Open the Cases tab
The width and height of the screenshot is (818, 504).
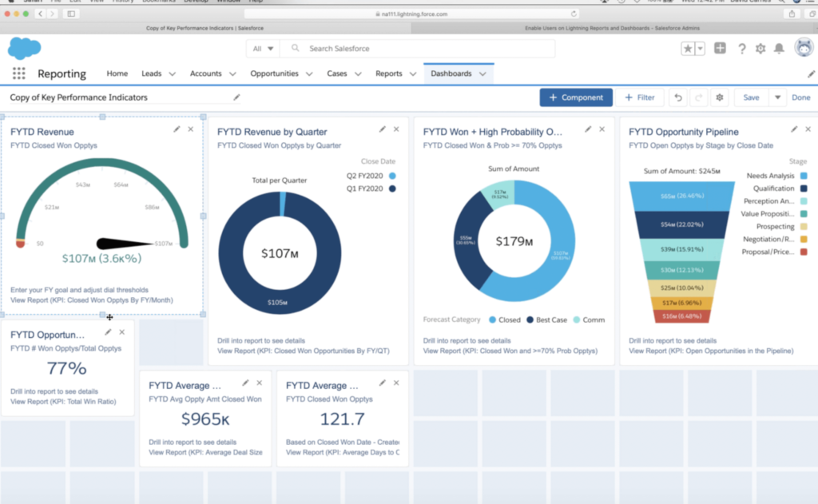(337, 73)
